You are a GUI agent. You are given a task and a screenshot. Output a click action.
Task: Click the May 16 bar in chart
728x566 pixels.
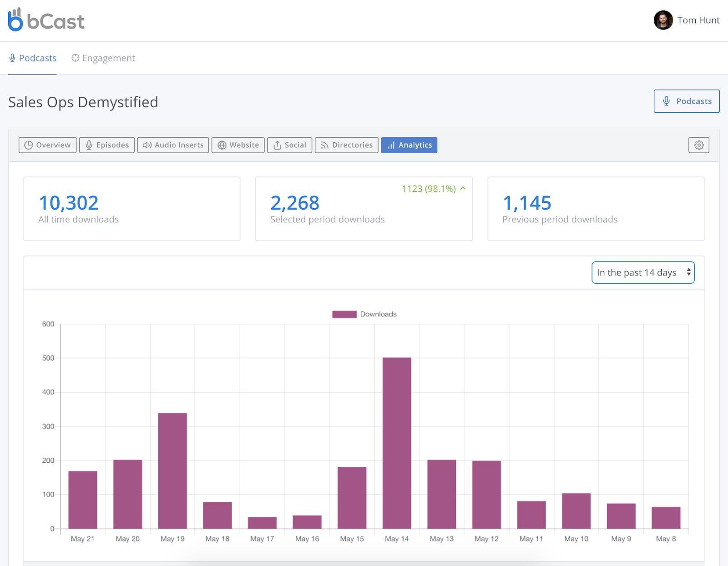[307, 522]
